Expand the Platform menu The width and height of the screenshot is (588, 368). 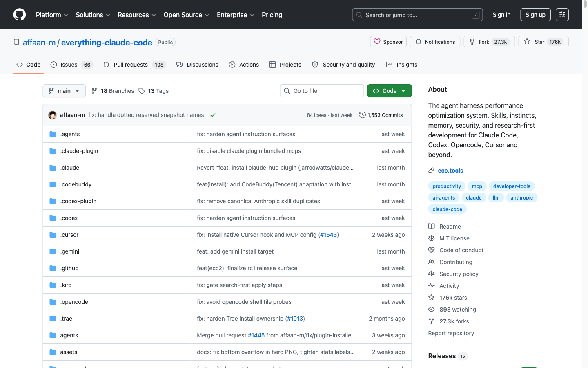tap(52, 15)
